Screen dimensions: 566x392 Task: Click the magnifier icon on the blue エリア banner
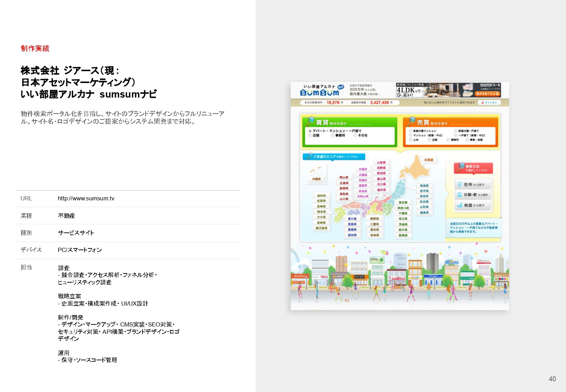pyautogui.click(x=310, y=155)
